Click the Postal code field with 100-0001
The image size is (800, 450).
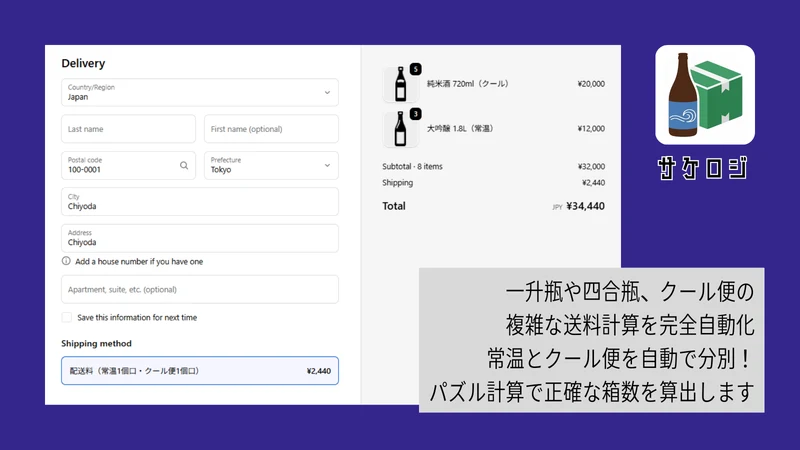tap(128, 165)
